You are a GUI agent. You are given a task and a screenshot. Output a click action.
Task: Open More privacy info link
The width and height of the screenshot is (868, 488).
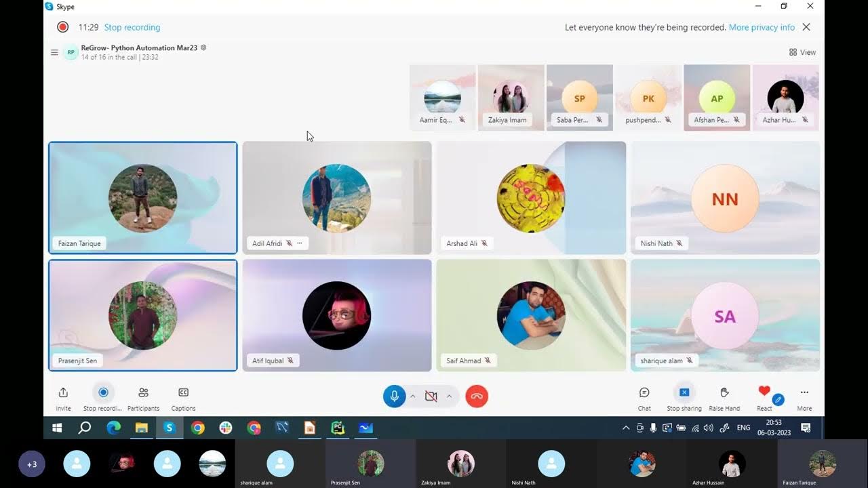(762, 27)
